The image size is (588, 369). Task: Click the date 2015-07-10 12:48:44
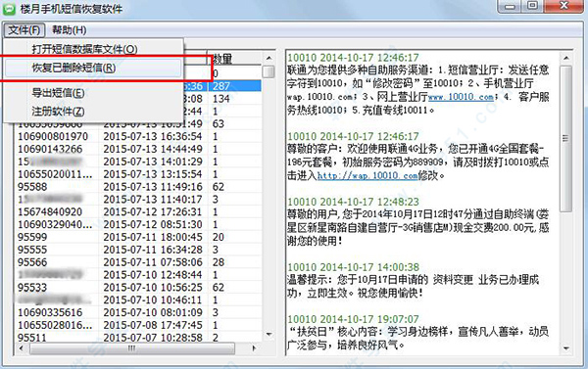(x=153, y=275)
